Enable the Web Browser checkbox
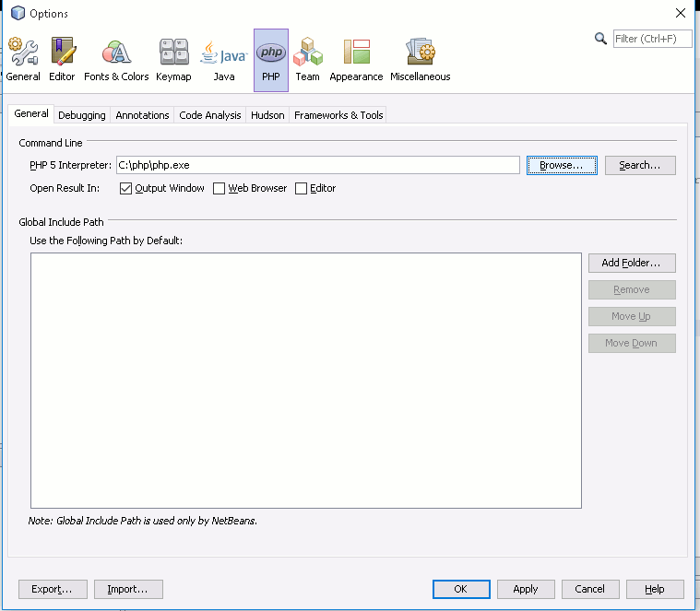Screen dimensions: 700x611 (219, 189)
